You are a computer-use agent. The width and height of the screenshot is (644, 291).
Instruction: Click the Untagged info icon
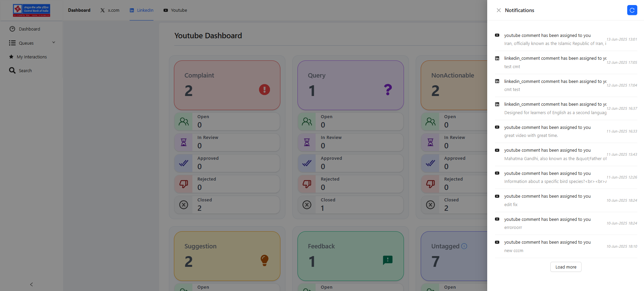click(464, 246)
